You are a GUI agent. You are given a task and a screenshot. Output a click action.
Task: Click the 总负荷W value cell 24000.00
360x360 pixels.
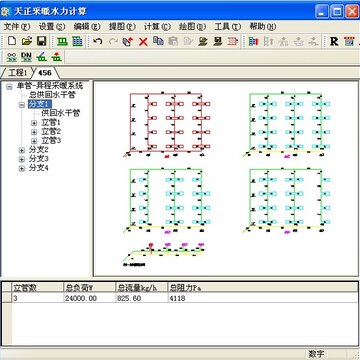coord(89,298)
